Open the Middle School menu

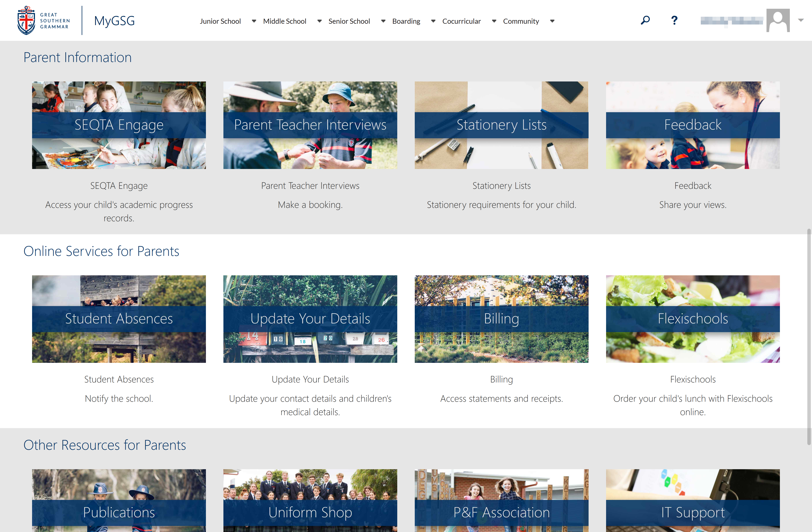(x=284, y=21)
